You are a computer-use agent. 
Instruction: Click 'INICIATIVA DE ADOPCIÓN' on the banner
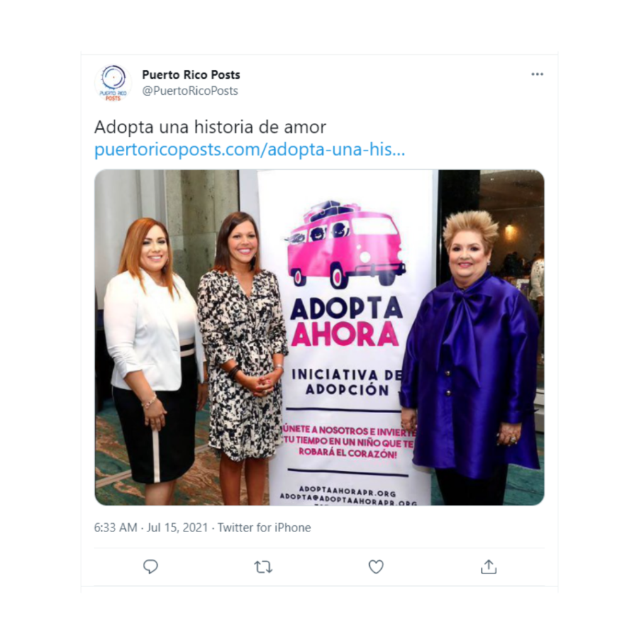(x=347, y=382)
